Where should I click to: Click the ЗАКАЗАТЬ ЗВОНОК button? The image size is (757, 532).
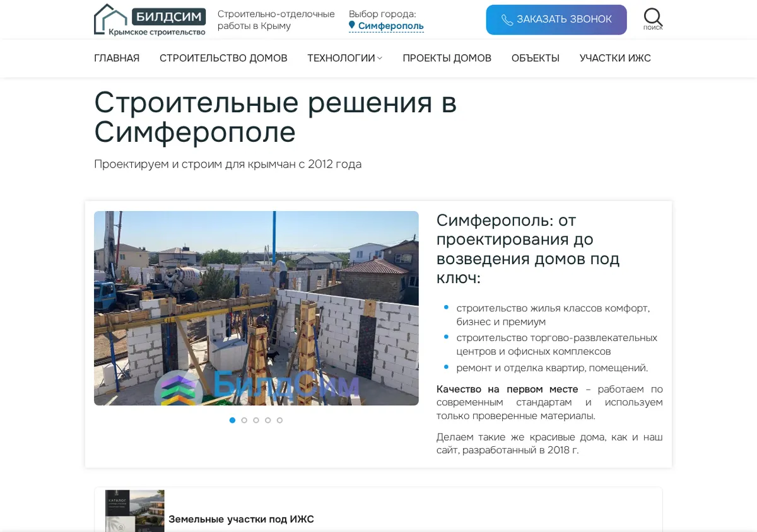pyautogui.click(x=556, y=20)
